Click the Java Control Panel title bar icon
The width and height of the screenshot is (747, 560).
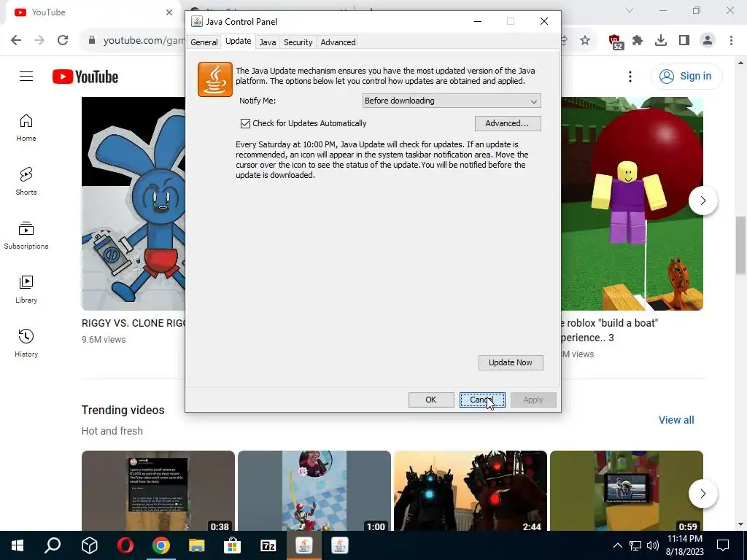click(197, 21)
